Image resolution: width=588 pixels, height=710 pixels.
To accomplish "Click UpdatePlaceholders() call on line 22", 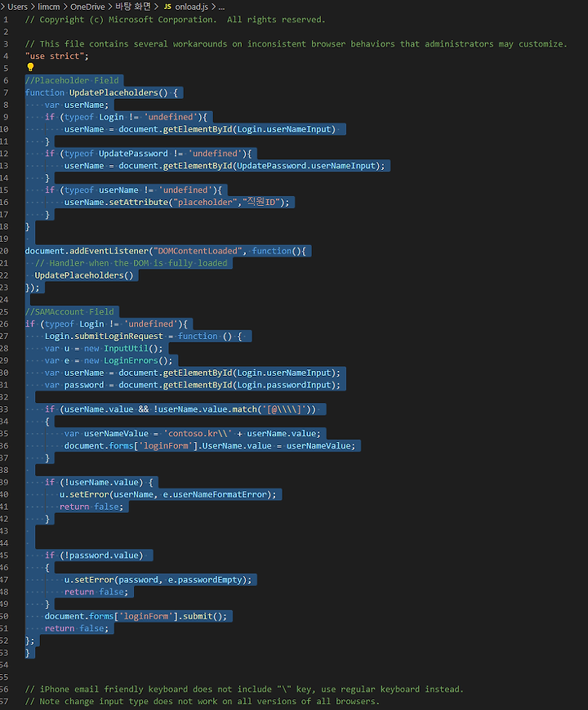I will click(84, 275).
